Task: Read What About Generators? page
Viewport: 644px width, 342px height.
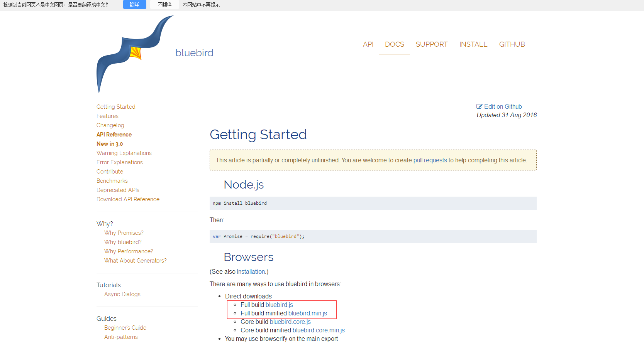Action: click(136, 261)
